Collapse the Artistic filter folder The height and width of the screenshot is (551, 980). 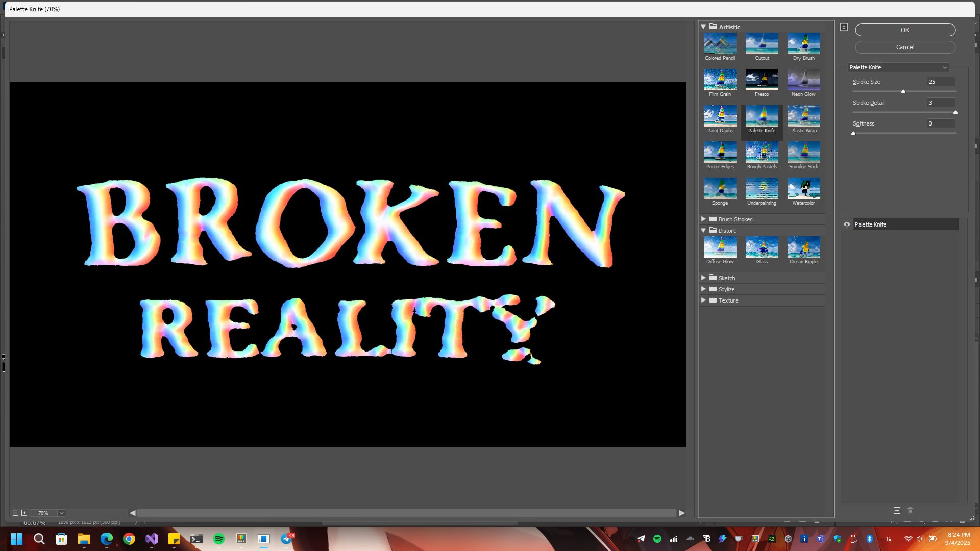pos(703,27)
